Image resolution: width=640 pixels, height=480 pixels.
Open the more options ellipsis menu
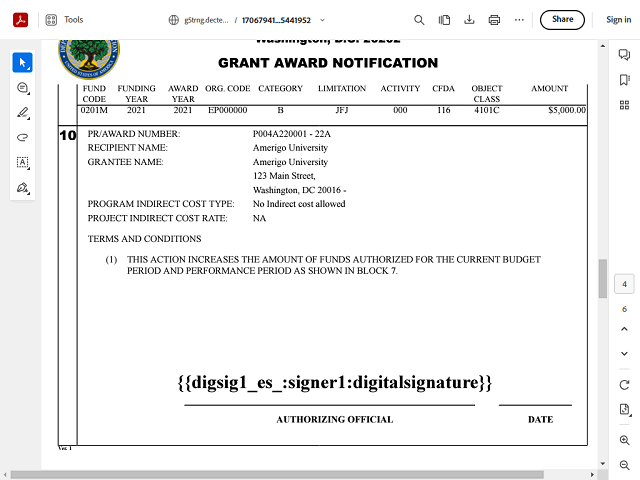(x=519, y=20)
